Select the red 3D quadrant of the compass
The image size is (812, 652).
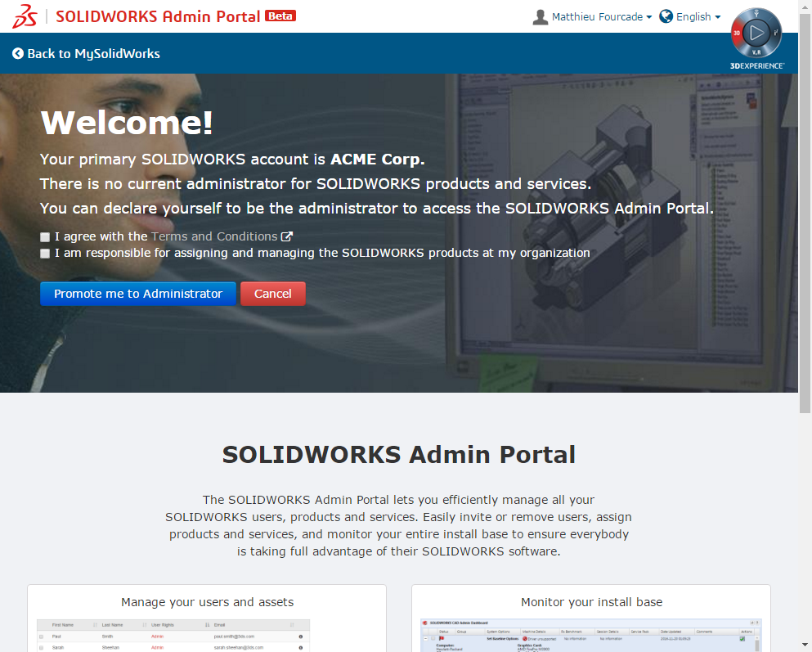click(737, 34)
